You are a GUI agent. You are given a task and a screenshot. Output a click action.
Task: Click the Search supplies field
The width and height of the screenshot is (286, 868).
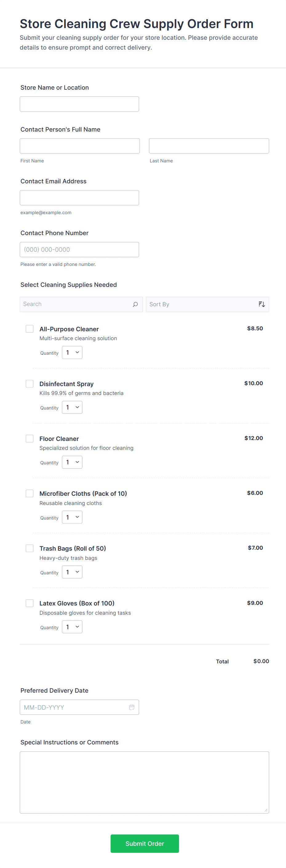tap(74, 304)
